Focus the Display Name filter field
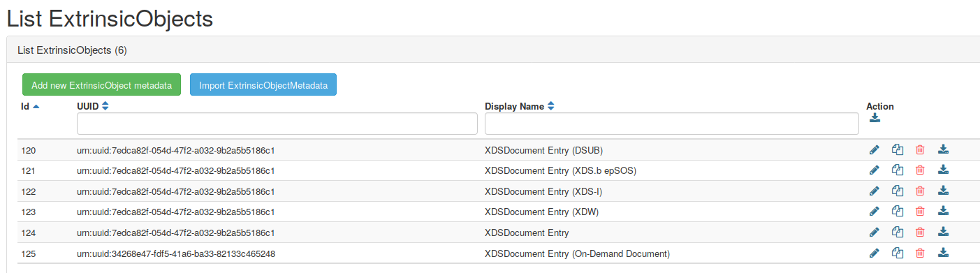Image resolution: width=980 pixels, height=273 pixels. click(x=672, y=124)
